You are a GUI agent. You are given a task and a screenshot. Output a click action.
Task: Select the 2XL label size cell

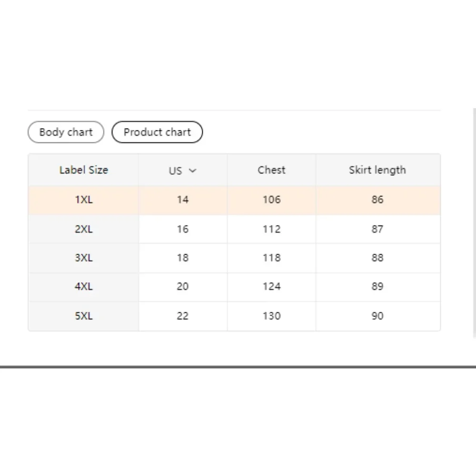tap(84, 229)
